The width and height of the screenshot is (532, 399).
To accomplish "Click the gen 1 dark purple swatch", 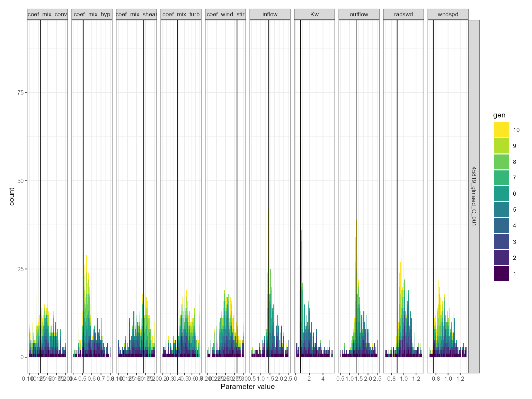I will click(x=501, y=274).
